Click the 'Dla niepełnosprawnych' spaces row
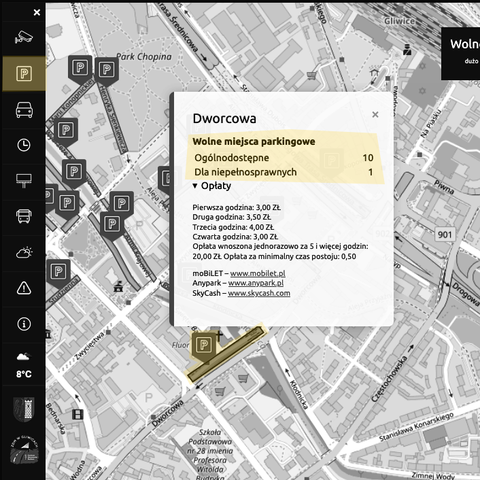480x480 pixels. 284,172
